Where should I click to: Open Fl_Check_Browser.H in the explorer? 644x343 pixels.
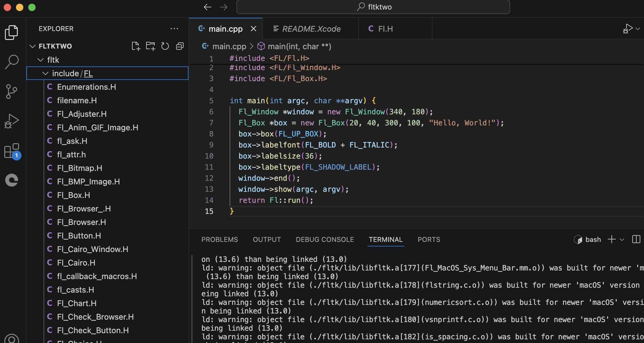pyautogui.click(x=107, y=317)
